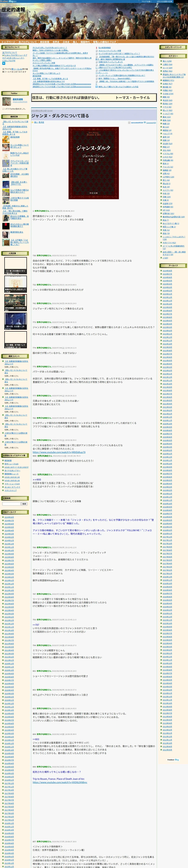
Task: Open popular article thumbnail 第二次大戦のイタリア軍
Action: pyautogui.click(x=15, y=265)
